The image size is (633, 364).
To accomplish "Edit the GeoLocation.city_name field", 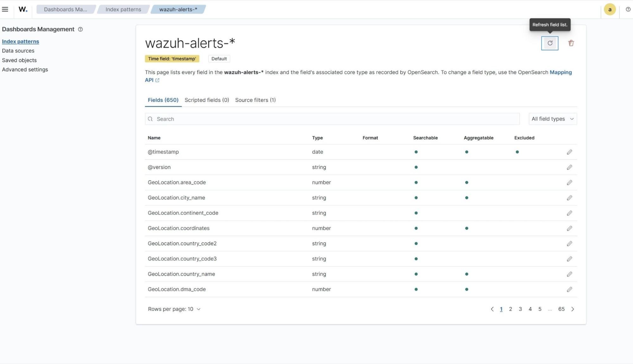I will [569, 198].
